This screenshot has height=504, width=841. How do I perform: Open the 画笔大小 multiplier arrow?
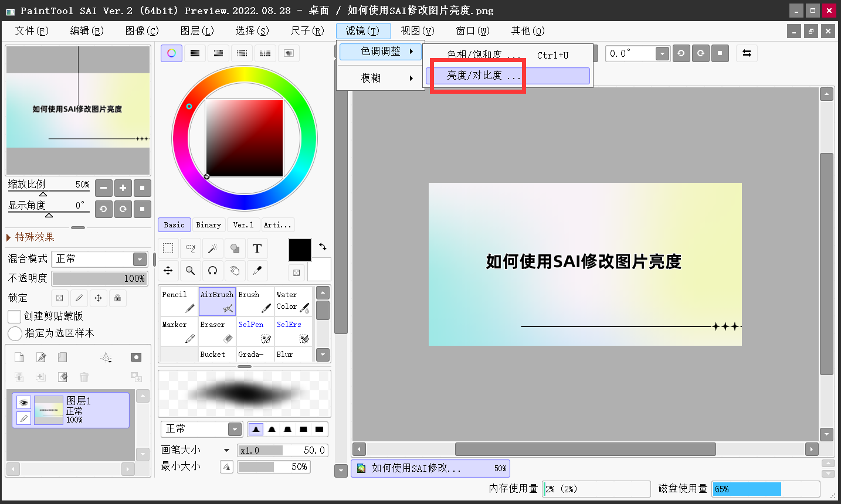point(226,450)
